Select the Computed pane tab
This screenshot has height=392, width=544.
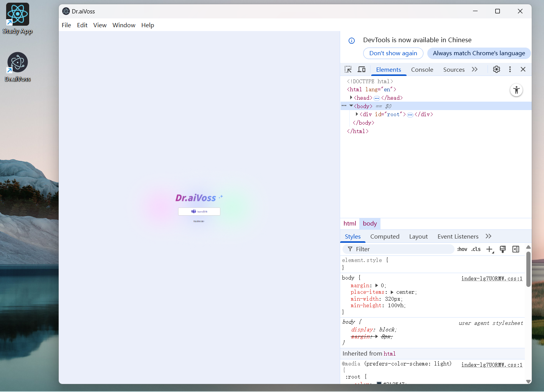pos(385,237)
